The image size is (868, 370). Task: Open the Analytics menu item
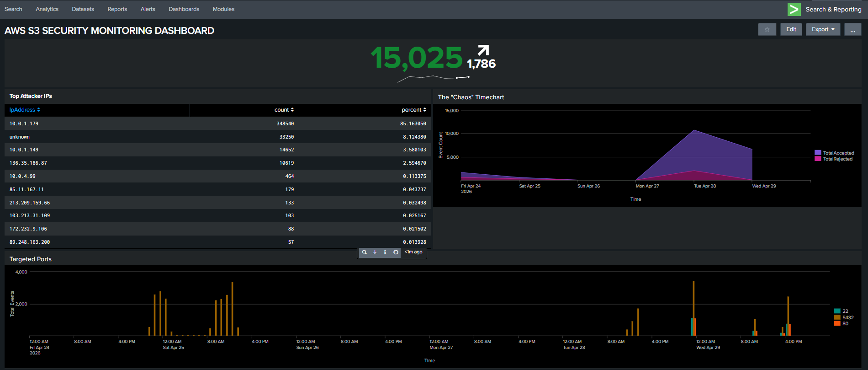coord(47,9)
